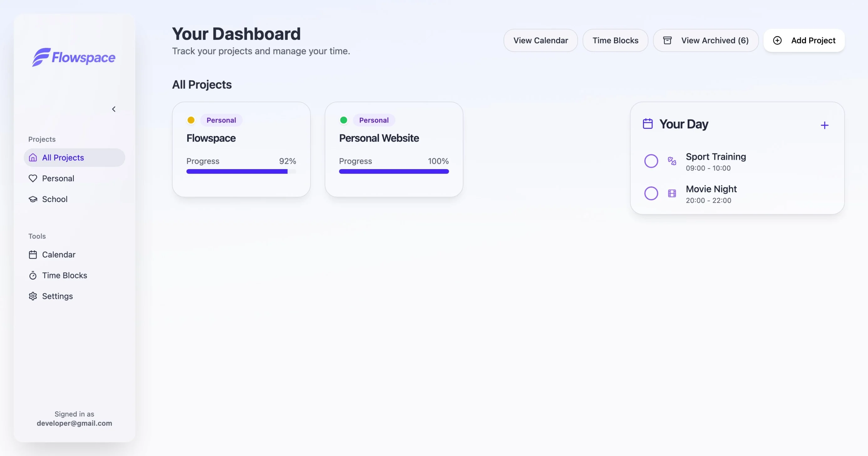The width and height of the screenshot is (868, 456).
Task: Open Calendar from the Tools sidebar icon
Action: tap(33, 254)
